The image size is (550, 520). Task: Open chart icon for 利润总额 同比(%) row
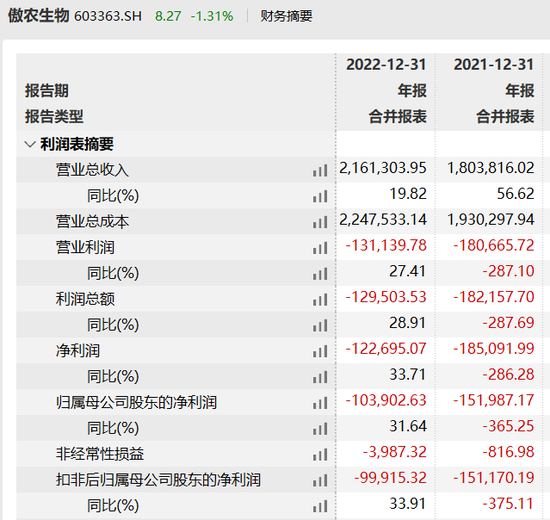pos(320,326)
